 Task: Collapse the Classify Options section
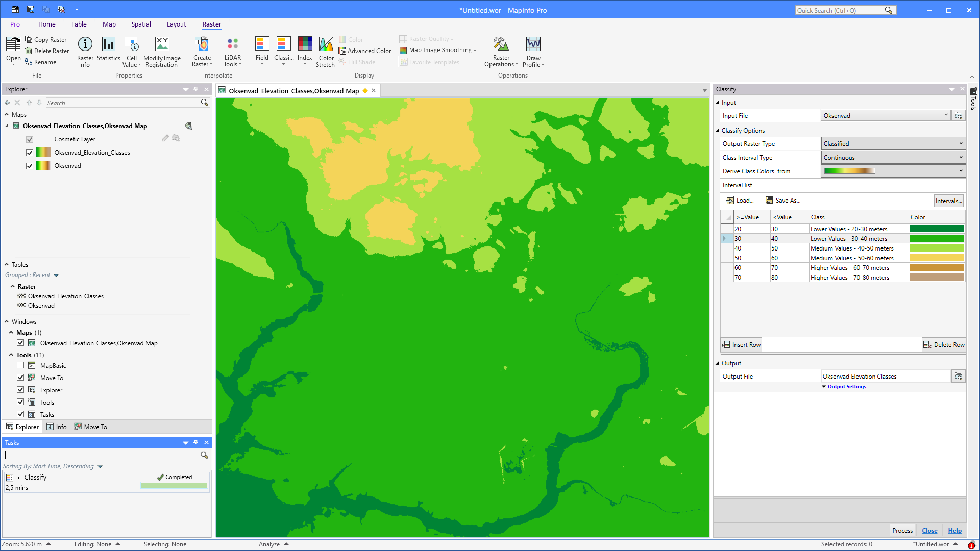click(x=718, y=130)
